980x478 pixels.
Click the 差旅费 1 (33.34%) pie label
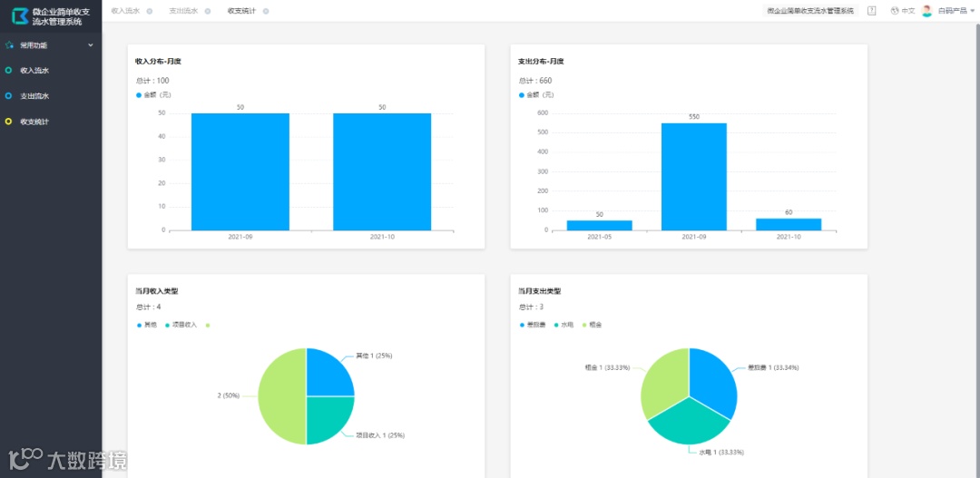pos(772,367)
